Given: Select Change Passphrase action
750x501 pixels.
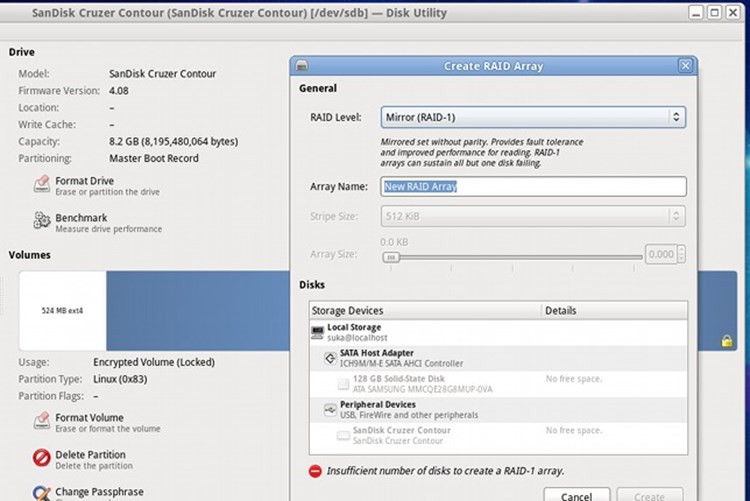Looking at the screenshot, I should coord(88,493).
